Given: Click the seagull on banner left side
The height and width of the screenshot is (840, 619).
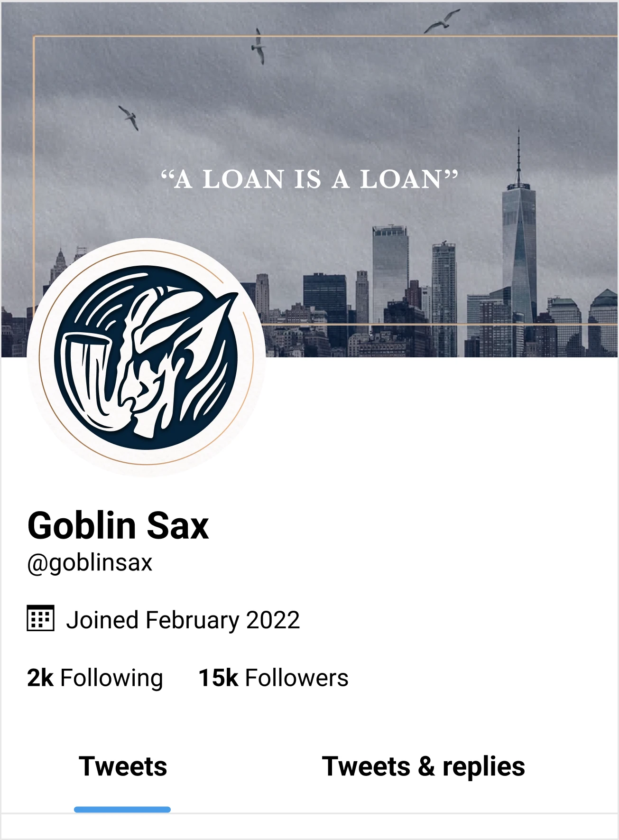Looking at the screenshot, I should coord(129,118).
